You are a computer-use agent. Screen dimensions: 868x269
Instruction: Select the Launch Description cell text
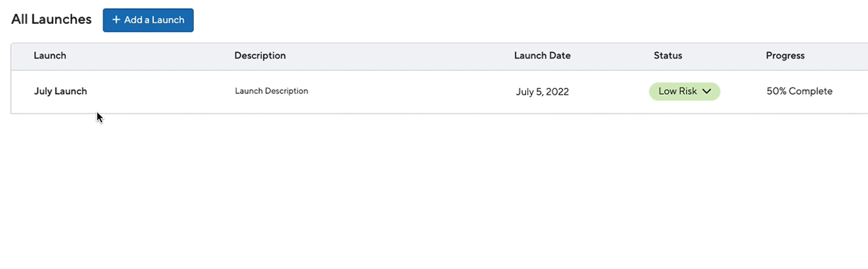click(271, 91)
